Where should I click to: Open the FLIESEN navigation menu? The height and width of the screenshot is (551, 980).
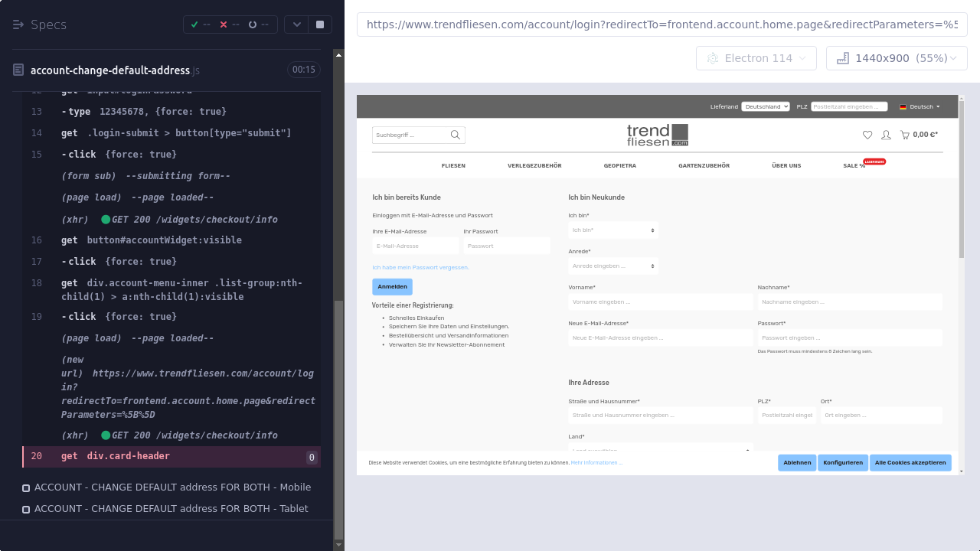tap(453, 166)
